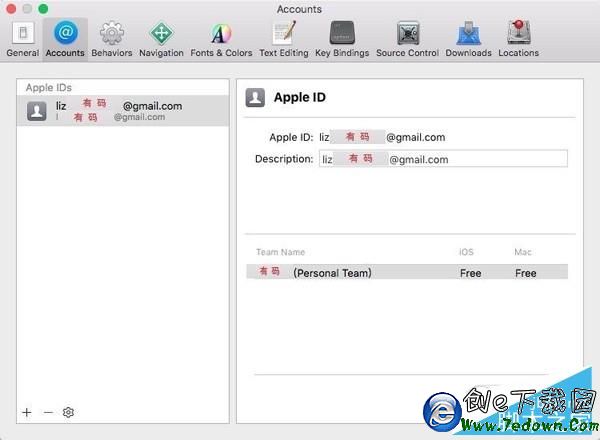Image resolution: width=600 pixels, height=440 pixels.
Task: Click the Apple ID email value text
Action: 382,137
